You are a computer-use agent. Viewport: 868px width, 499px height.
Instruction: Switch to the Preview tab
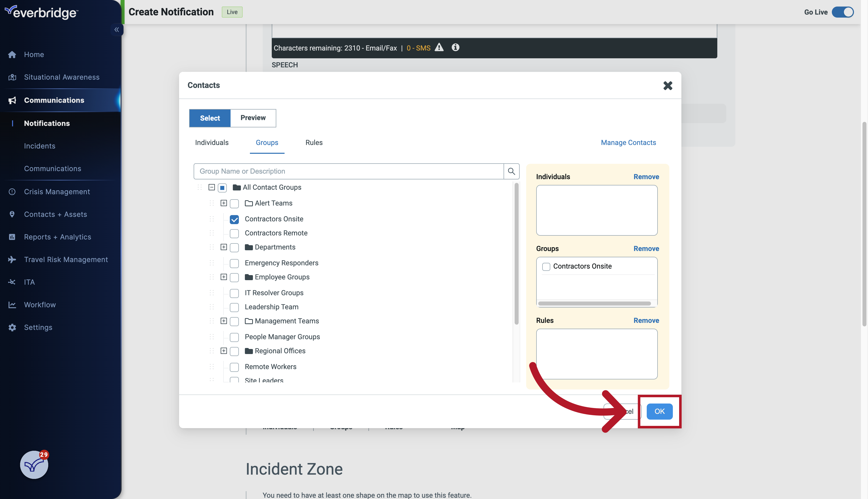[253, 118]
